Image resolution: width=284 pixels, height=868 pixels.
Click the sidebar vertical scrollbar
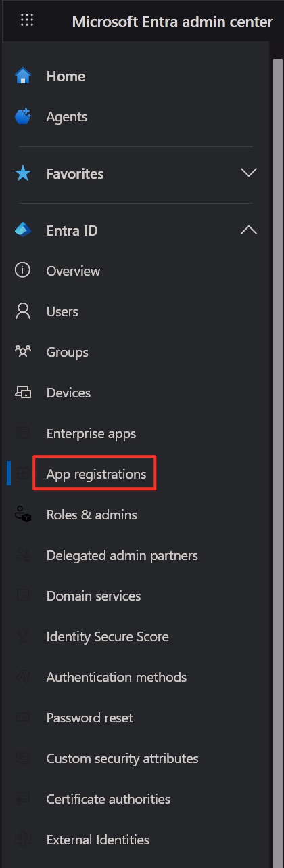pyautogui.click(x=277, y=460)
